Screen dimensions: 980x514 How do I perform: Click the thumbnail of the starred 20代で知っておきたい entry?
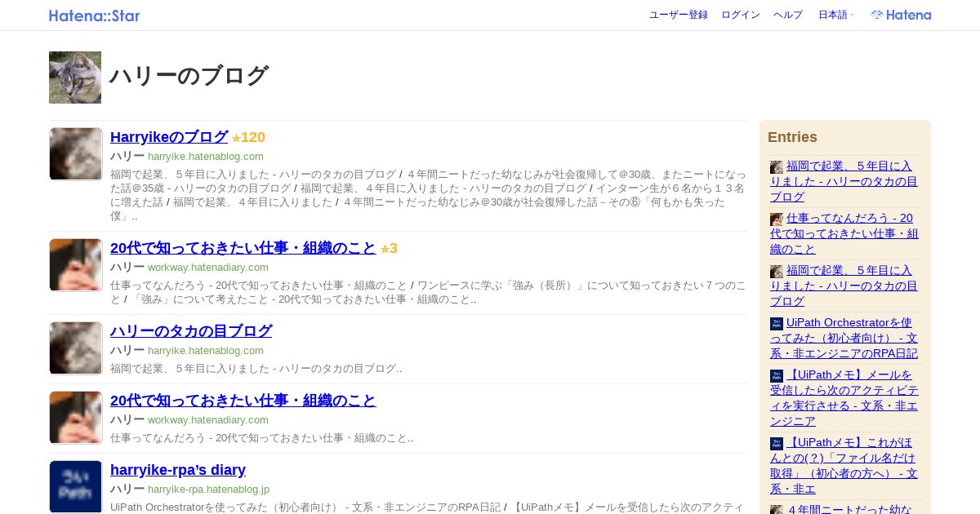click(x=76, y=265)
